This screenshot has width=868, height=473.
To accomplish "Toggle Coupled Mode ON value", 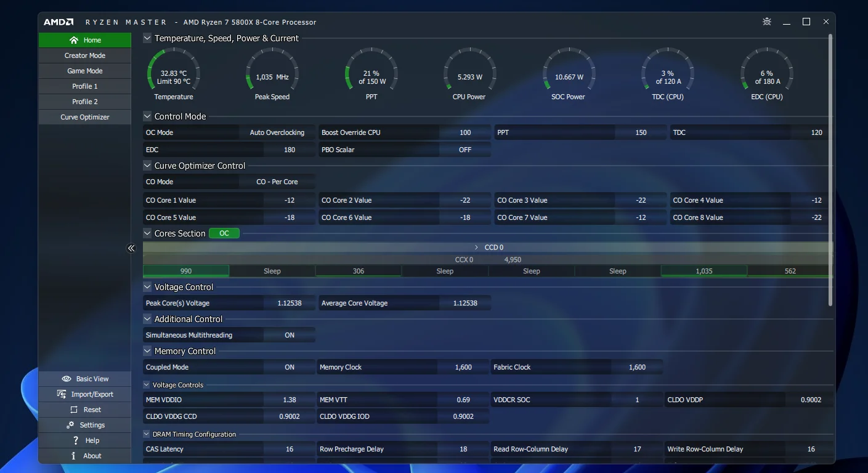I will pyautogui.click(x=290, y=367).
